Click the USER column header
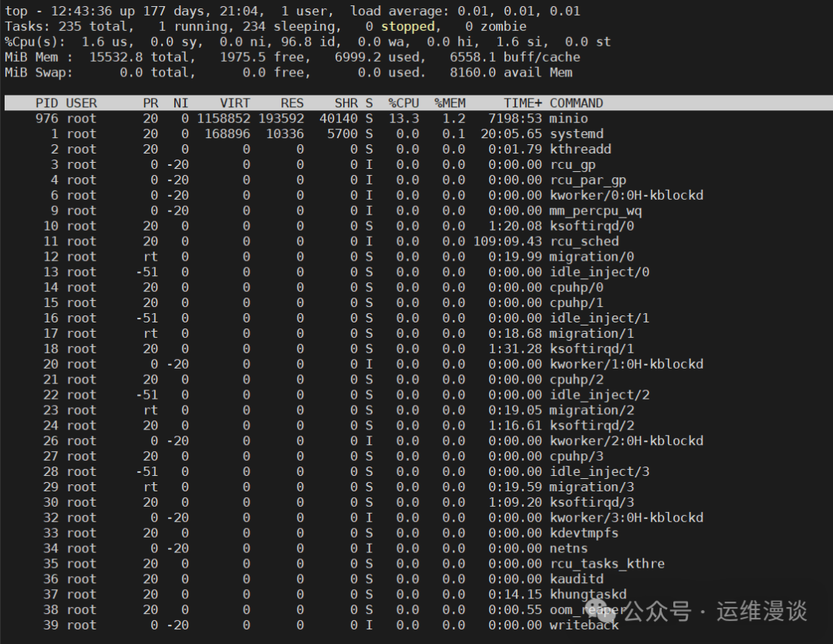833x644 pixels. pyautogui.click(x=81, y=103)
